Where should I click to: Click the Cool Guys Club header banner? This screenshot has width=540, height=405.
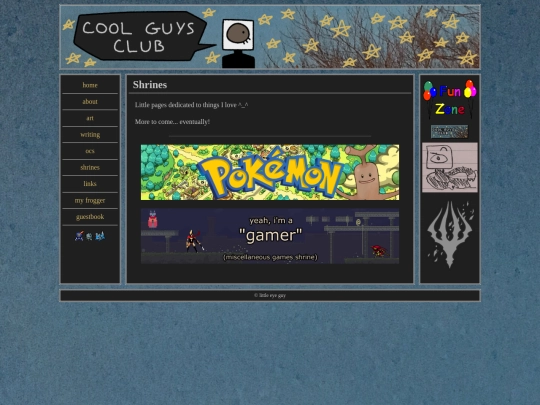pyautogui.click(x=270, y=37)
